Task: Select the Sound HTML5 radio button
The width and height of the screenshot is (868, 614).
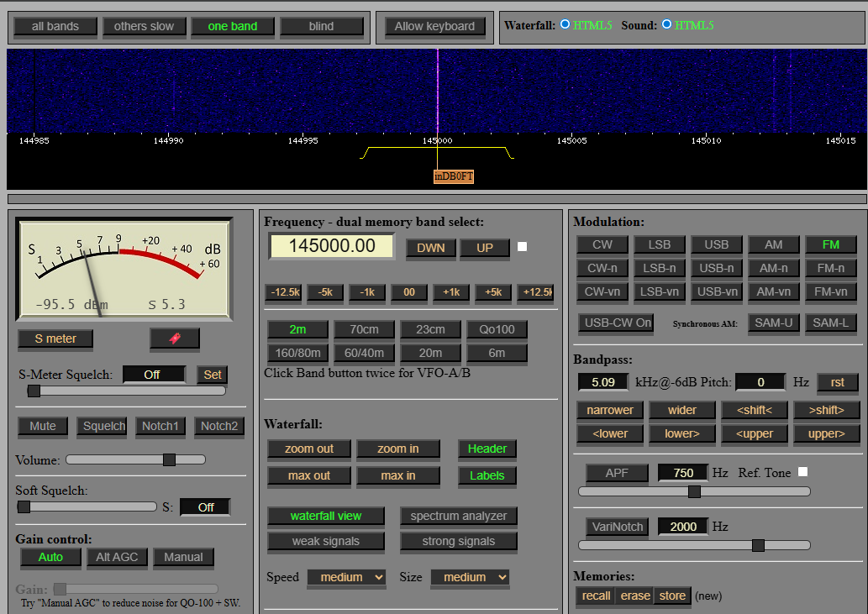Action: click(x=666, y=25)
